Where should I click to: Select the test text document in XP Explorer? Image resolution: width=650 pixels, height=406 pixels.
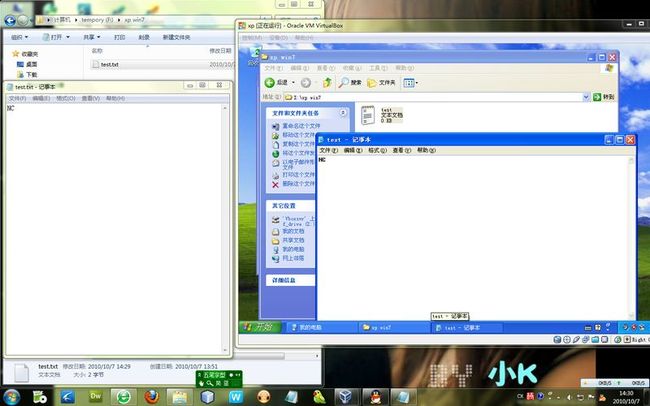[x=382, y=115]
